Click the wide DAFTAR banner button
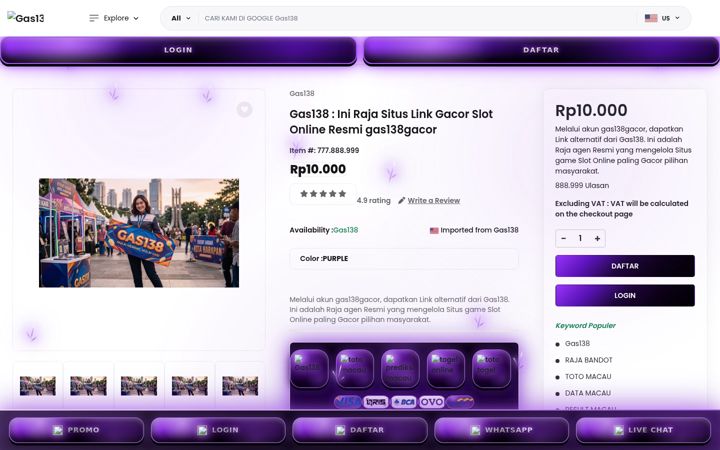 [x=541, y=50]
